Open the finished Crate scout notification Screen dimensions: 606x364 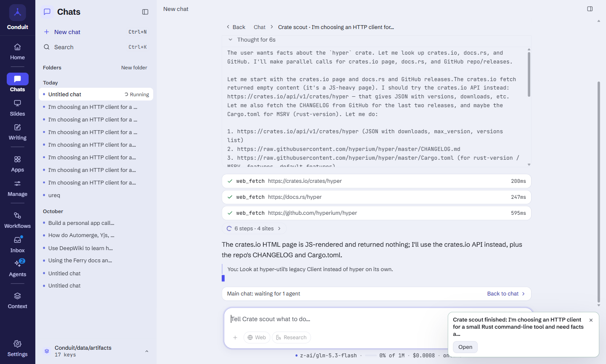465,347
